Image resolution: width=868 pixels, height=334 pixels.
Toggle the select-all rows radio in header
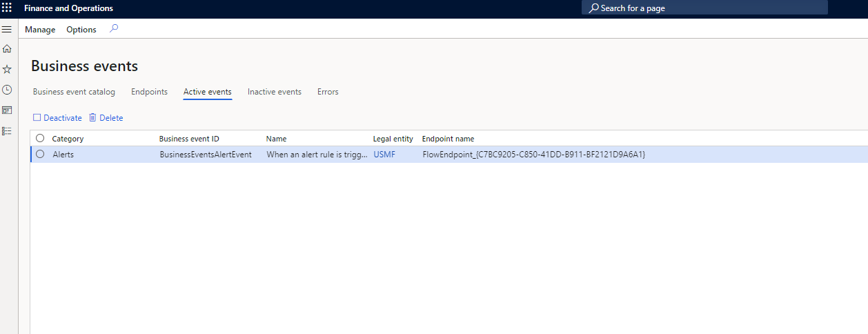click(40, 138)
